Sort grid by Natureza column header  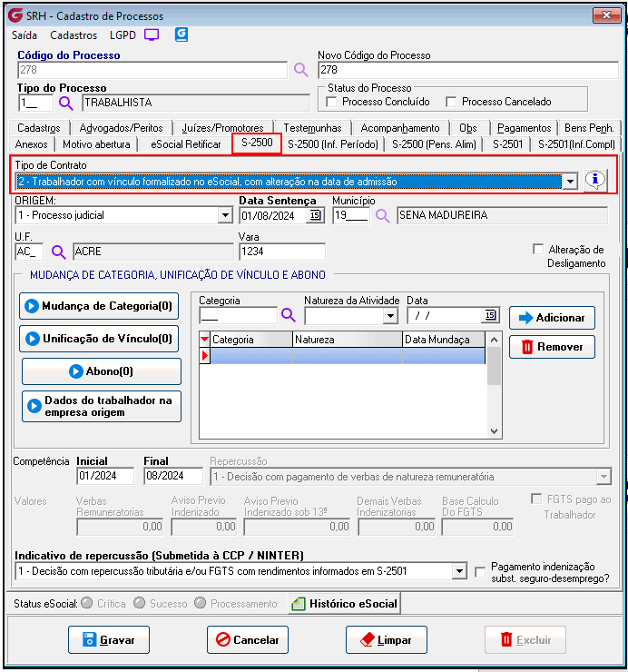pos(348,340)
